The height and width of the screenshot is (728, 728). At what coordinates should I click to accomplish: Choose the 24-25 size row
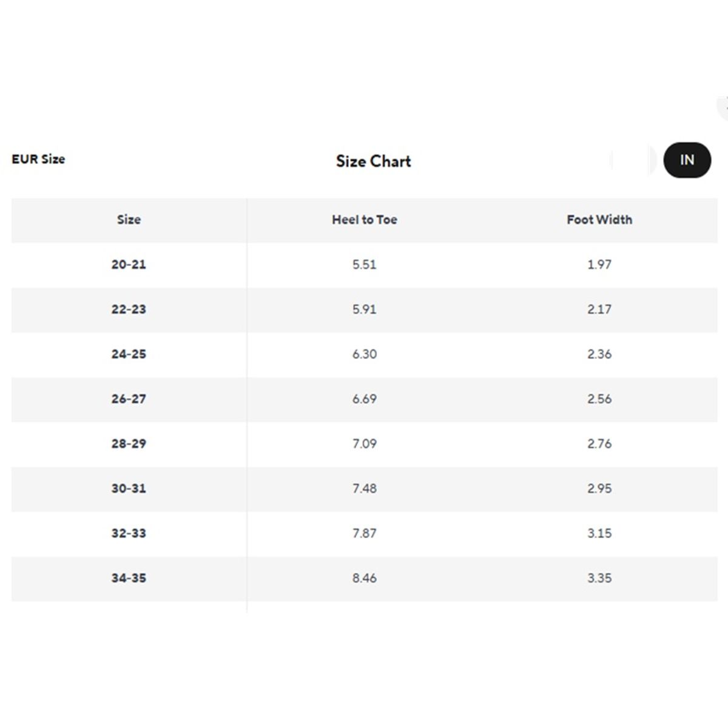point(364,354)
